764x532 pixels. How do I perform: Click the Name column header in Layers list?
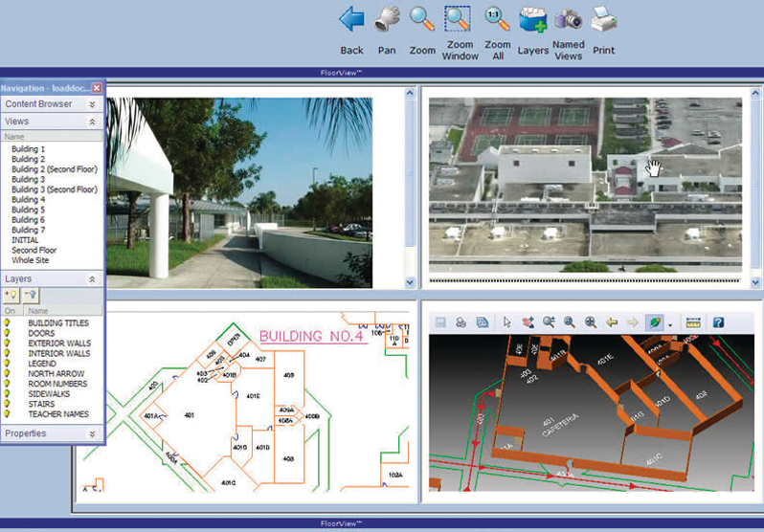pyautogui.click(x=64, y=311)
